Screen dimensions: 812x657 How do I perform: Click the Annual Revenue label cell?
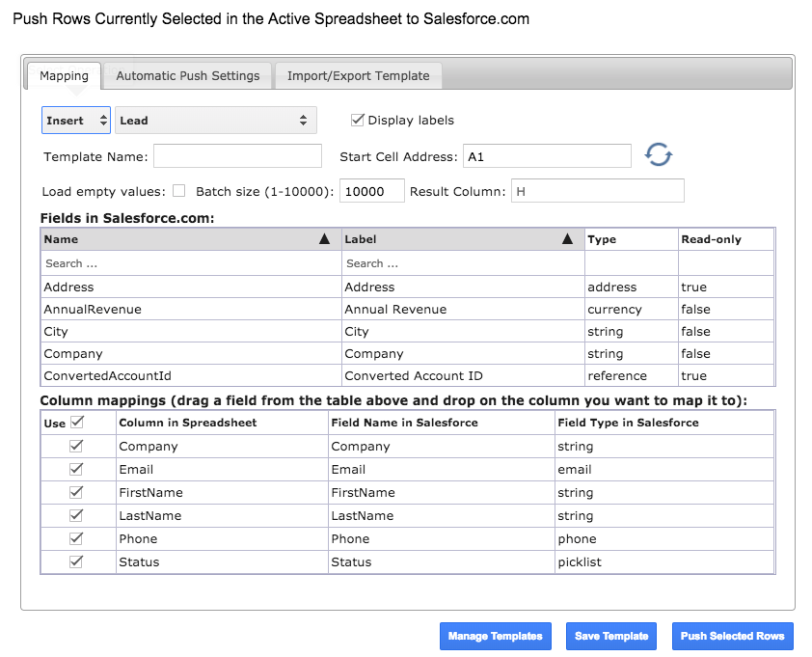coord(464,310)
